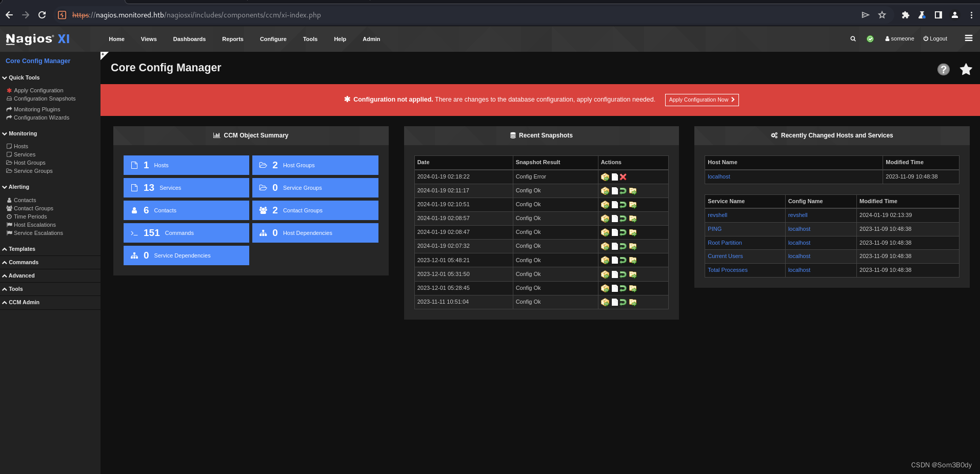Download snapshot from 2024-01-19 02:18:22 package icon
This screenshot has width=980, height=474.
[605, 177]
